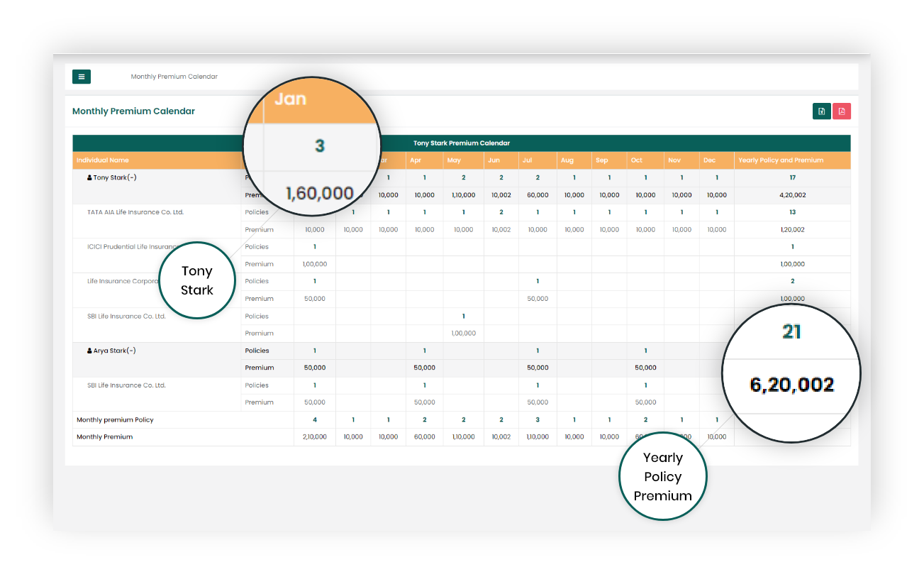
Task: Select the May column header
Action: point(454,160)
